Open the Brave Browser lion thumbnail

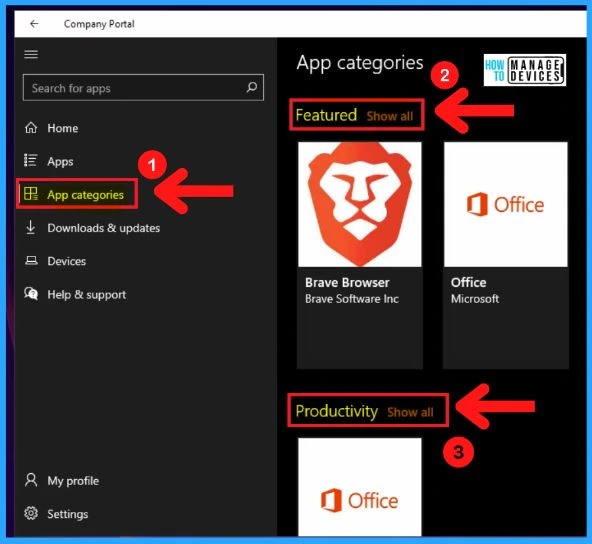(360, 204)
